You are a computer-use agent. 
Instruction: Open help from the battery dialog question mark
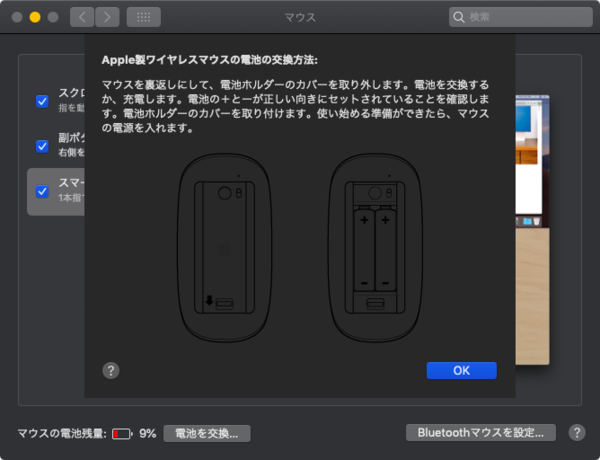coord(111,370)
